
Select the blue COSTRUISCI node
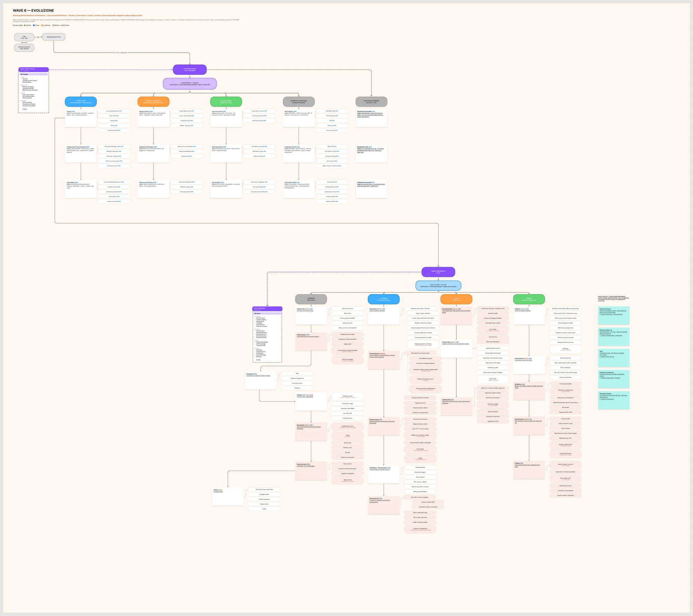pos(384,299)
